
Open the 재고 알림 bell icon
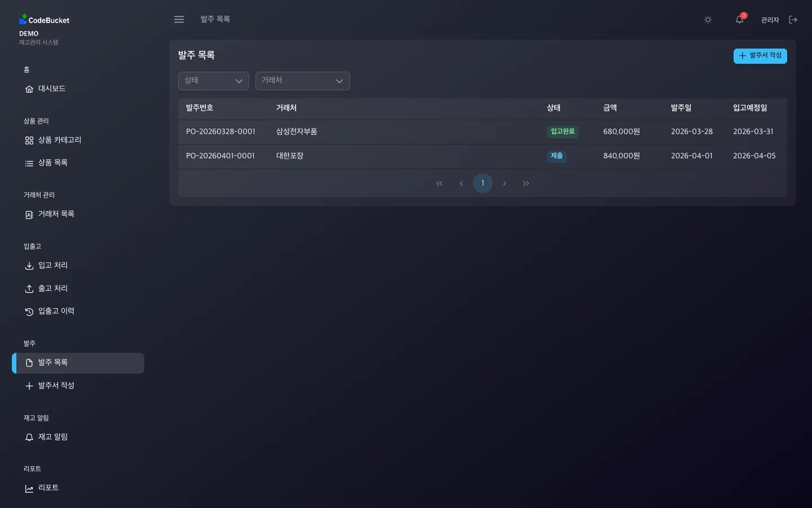tap(29, 437)
